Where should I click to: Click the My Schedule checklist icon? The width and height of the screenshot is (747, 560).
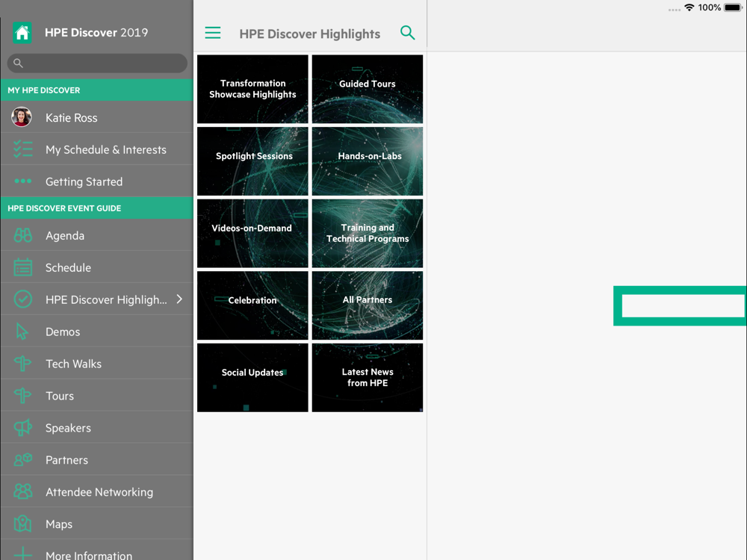click(x=23, y=149)
